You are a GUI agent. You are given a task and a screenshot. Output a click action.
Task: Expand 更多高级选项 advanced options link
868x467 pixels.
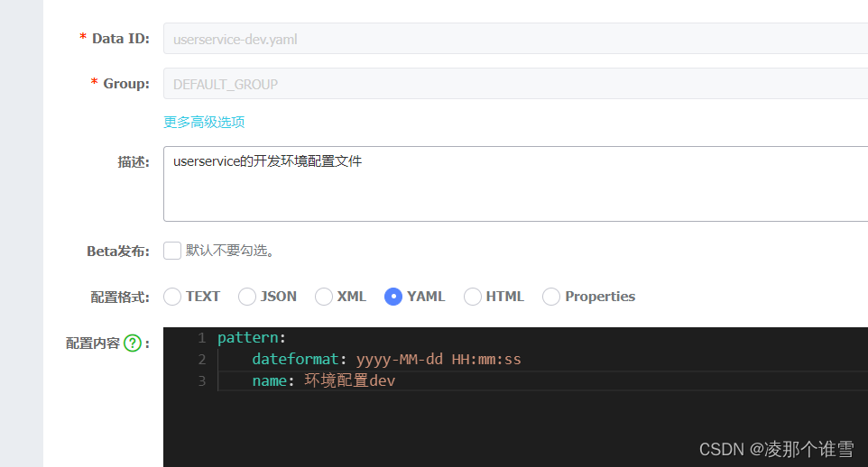click(x=204, y=123)
